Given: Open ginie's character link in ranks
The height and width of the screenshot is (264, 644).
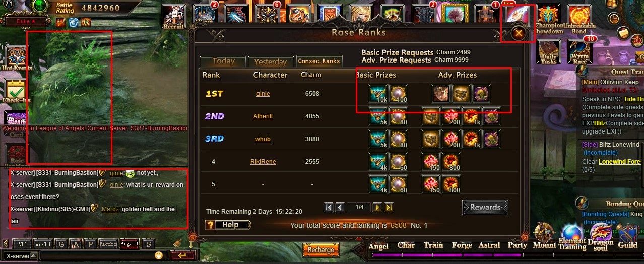Looking at the screenshot, I should click(263, 94).
